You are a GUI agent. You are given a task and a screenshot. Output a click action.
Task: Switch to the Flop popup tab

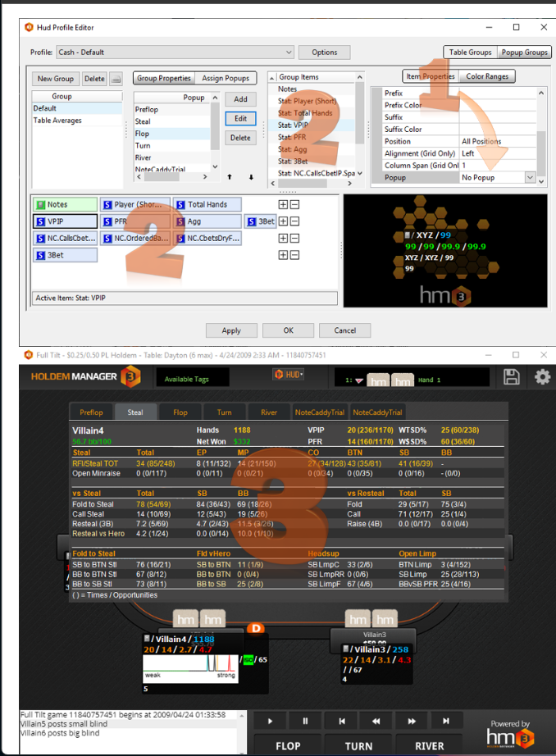click(x=180, y=412)
